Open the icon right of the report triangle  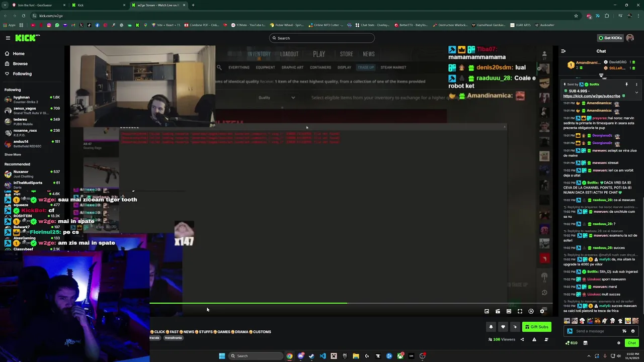pyautogui.click(x=546, y=339)
